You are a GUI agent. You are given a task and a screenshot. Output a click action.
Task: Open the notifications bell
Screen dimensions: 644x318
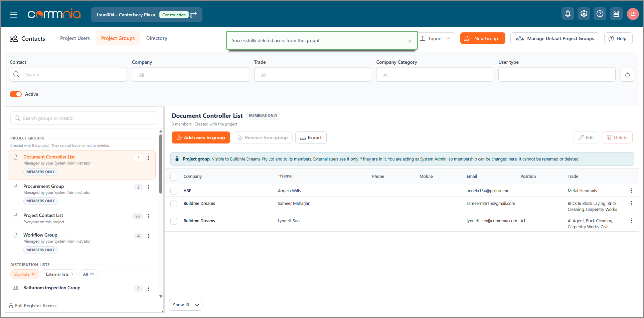(x=568, y=14)
